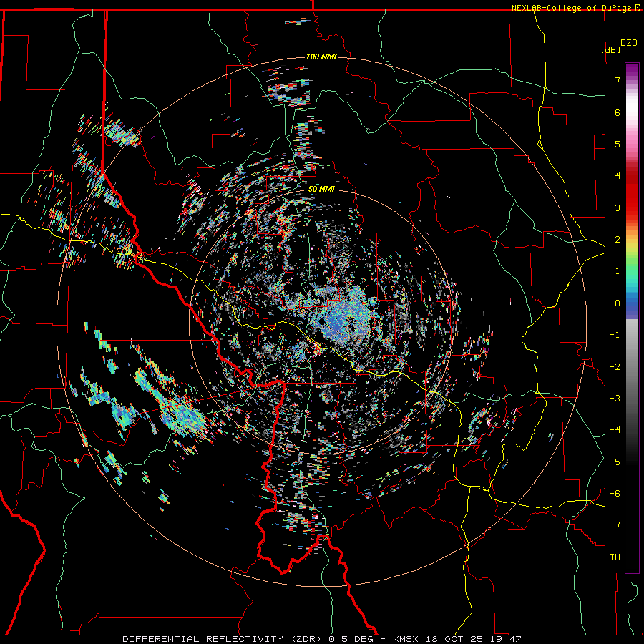Screen dimensions: 644x644
Task: Select the 3 value on the color scale
Action: pos(618,208)
